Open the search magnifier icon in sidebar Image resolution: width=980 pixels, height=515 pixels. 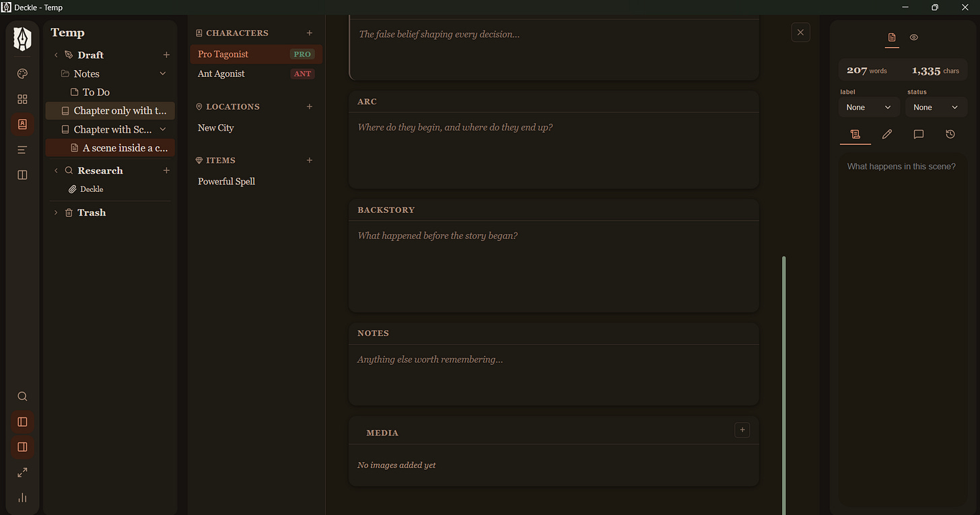click(22, 397)
